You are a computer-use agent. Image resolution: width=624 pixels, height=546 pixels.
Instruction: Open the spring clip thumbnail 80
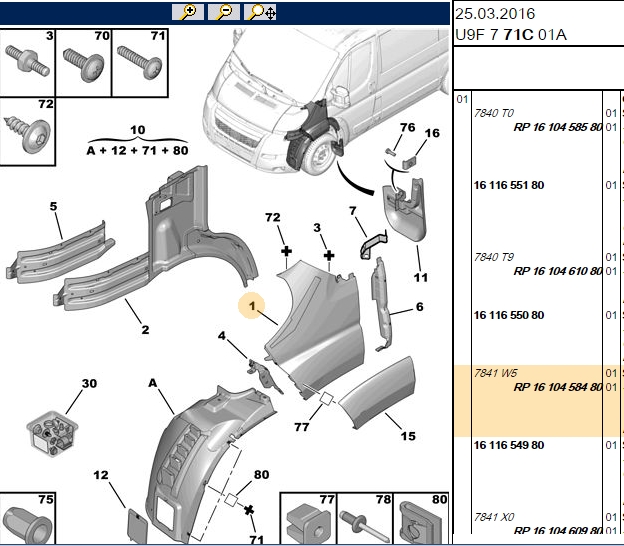pyautogui.click(x=421, y=519)
